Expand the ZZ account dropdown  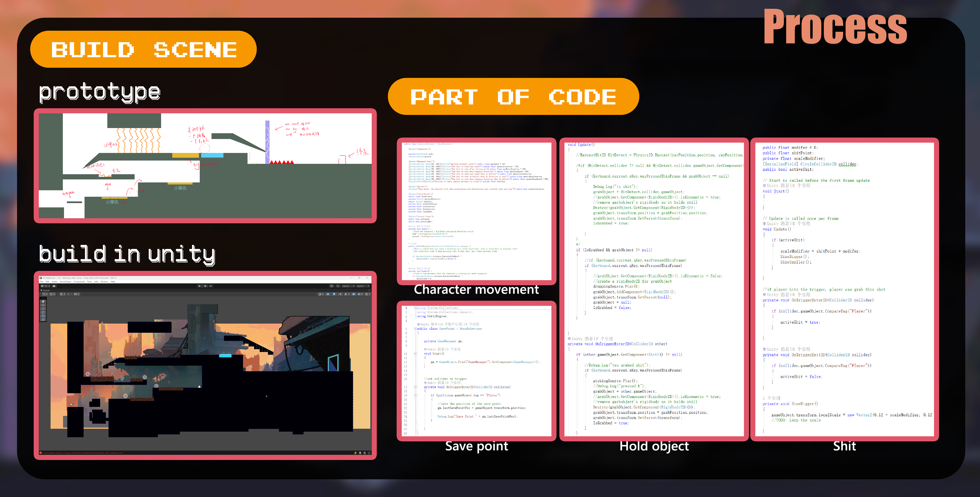coord(46,286)
